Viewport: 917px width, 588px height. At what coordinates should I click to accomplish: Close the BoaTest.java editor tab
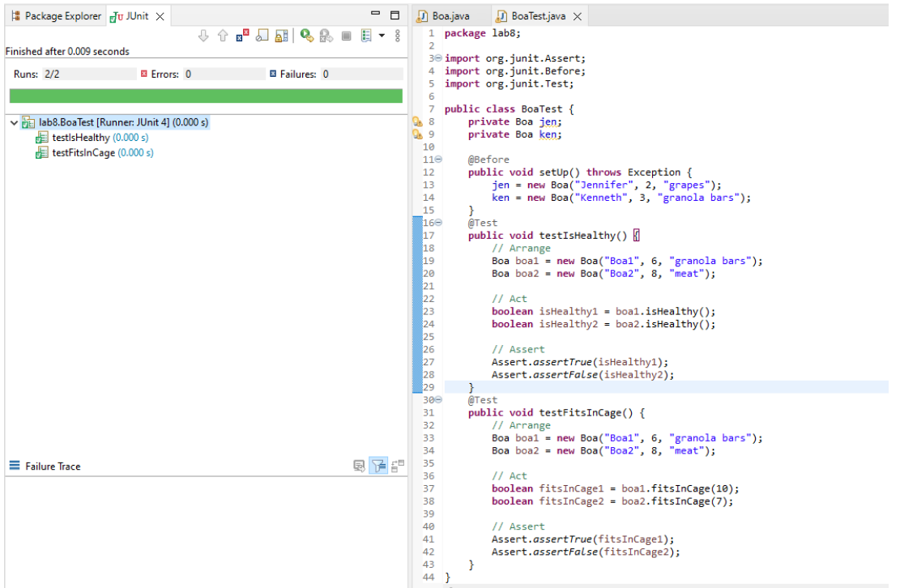578,16
